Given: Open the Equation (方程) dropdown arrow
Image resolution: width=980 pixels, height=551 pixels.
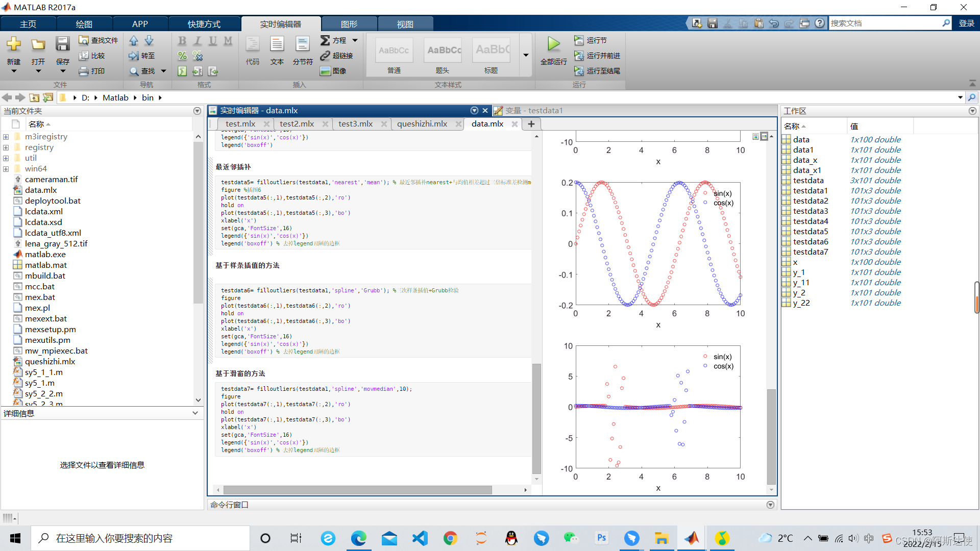Looking at the screenshot, I should (355, 40).
